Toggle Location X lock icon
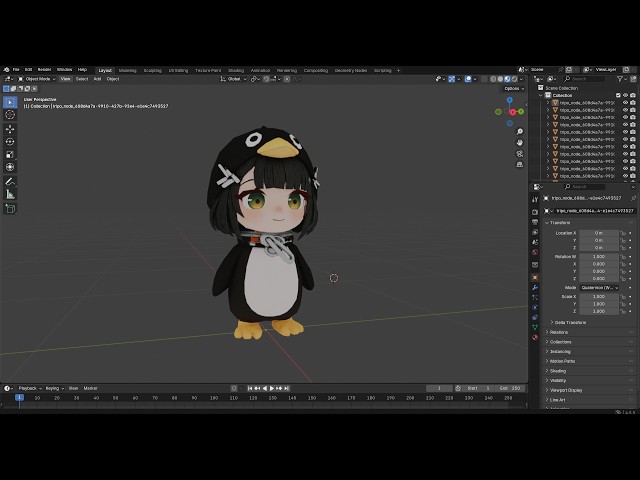Viewport: 640px width, 480px height. pyautogui.click(x=623, y=233)
